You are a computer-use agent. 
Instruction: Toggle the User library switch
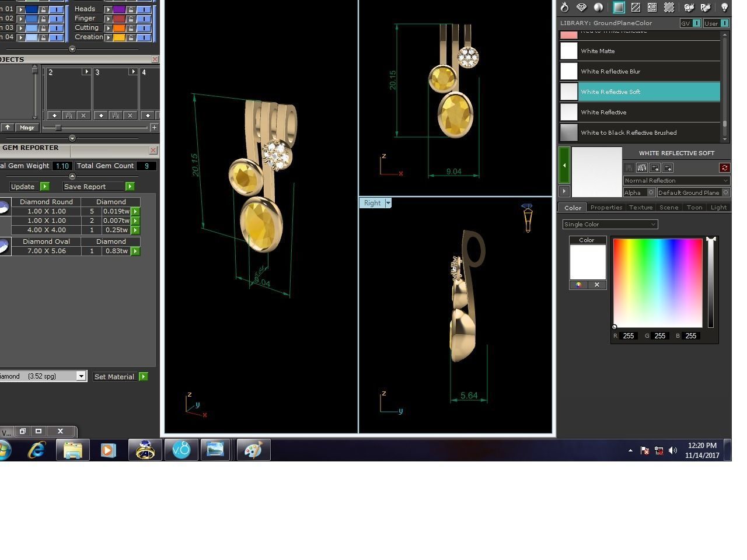click(x=724, y=23)
